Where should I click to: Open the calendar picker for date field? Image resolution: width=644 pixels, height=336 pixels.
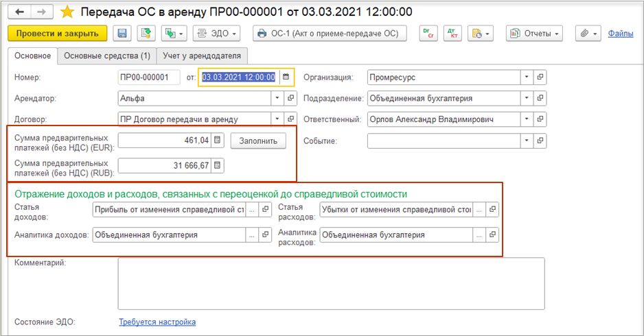(x=286, y=77)
